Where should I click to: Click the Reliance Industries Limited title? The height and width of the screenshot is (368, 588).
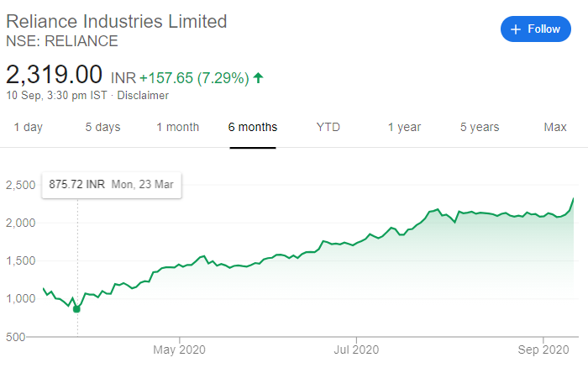pyautogui.click(x=117, y=21)
